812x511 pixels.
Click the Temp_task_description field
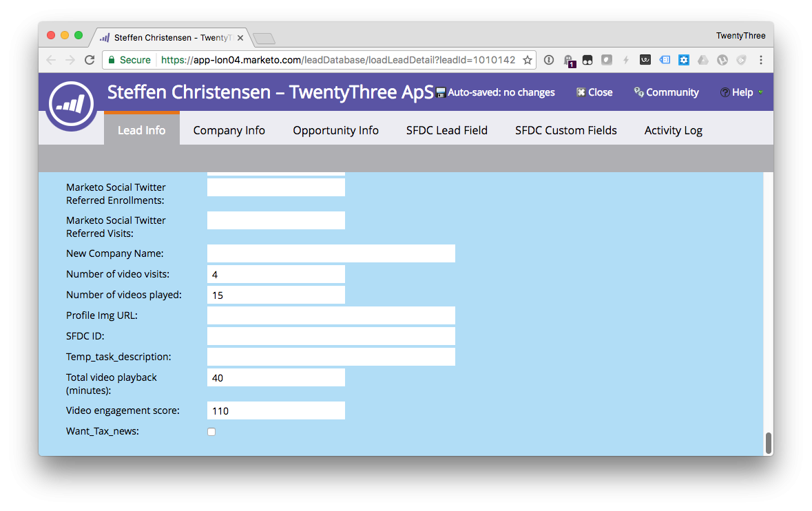[331, 357]
